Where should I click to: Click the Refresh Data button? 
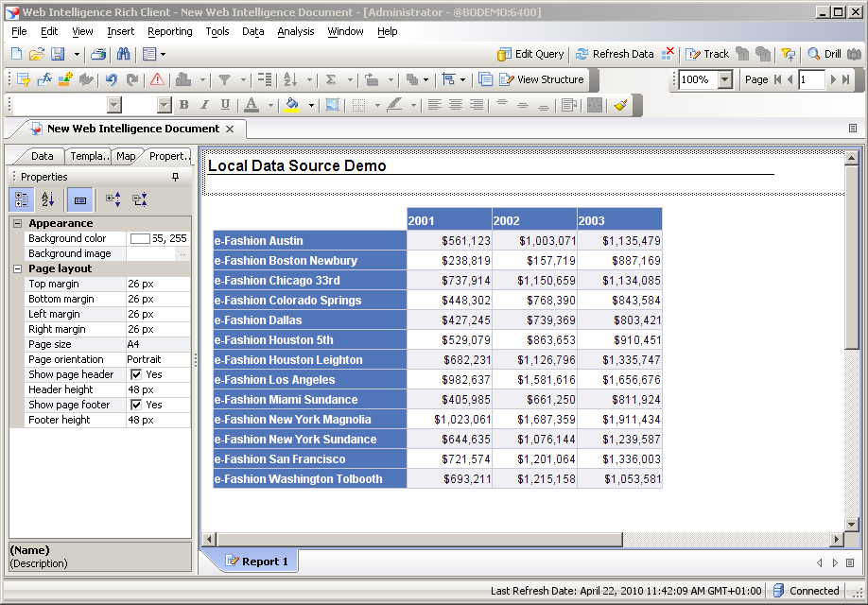coord(615,54)
